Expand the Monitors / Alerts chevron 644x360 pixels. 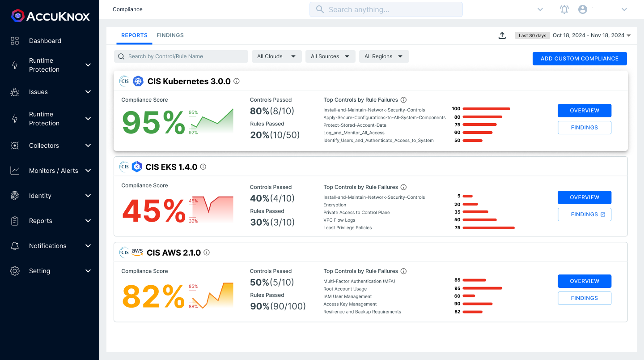[x=88, y=171]
